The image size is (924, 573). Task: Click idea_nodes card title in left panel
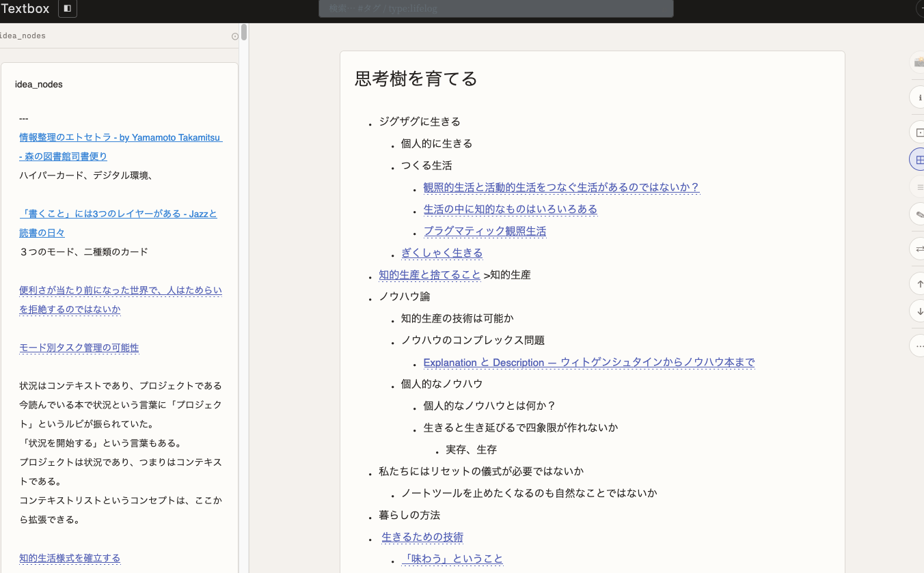39,85
